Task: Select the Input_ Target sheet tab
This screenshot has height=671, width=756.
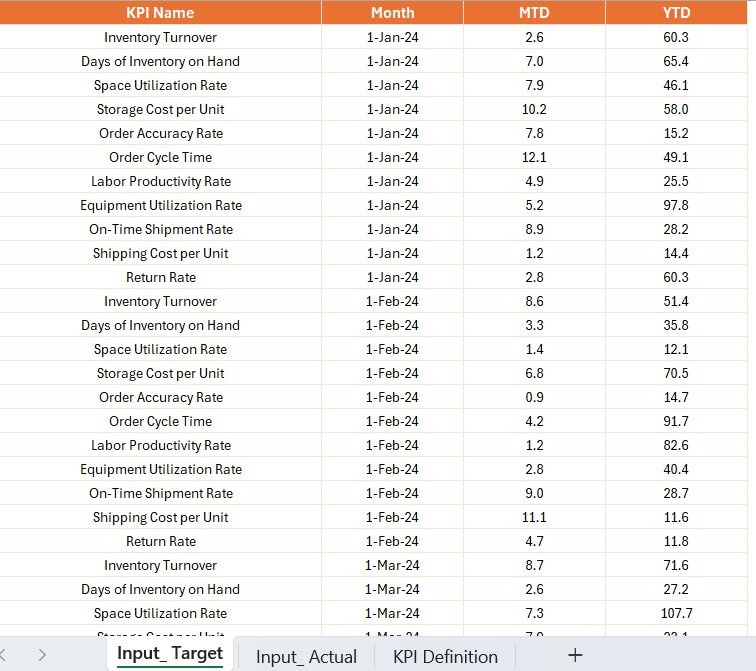Action: click(x=170, y=654)
